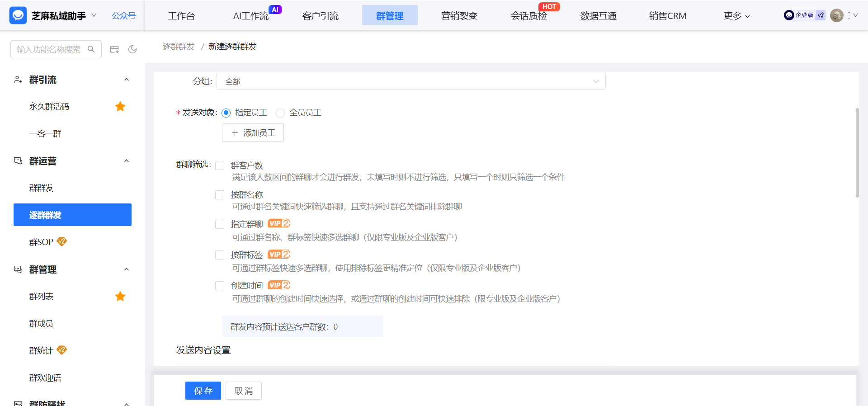Open the app switcher chevron beside 芝麻私域助手

coord(94,15)
